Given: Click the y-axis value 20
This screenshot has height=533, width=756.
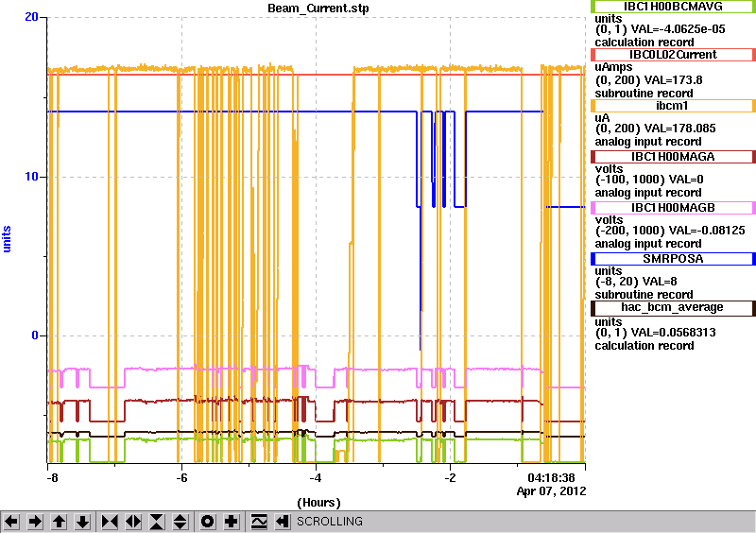Looking at the screenshot, I should pos(31,17).
